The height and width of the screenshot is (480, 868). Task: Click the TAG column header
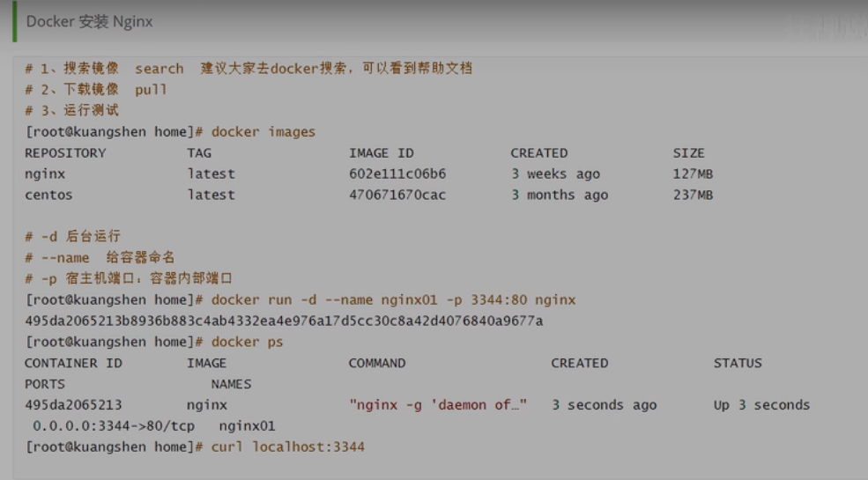(x=199, y=153)
